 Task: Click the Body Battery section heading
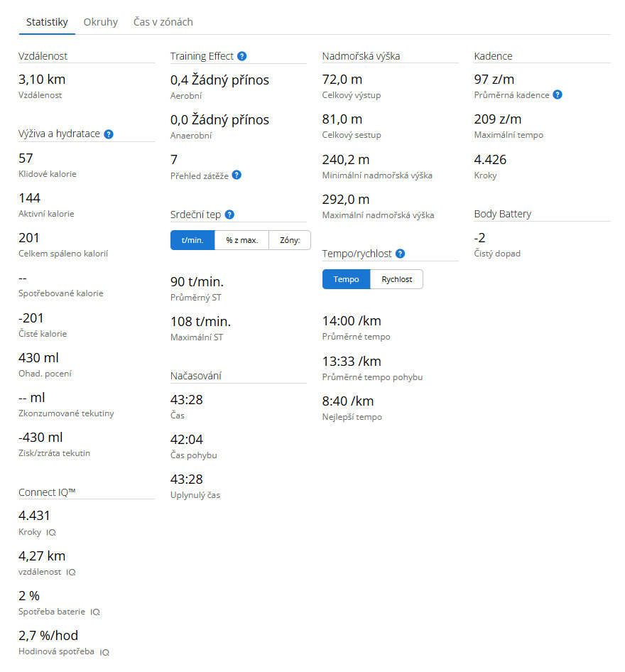(x=502, y=214)
